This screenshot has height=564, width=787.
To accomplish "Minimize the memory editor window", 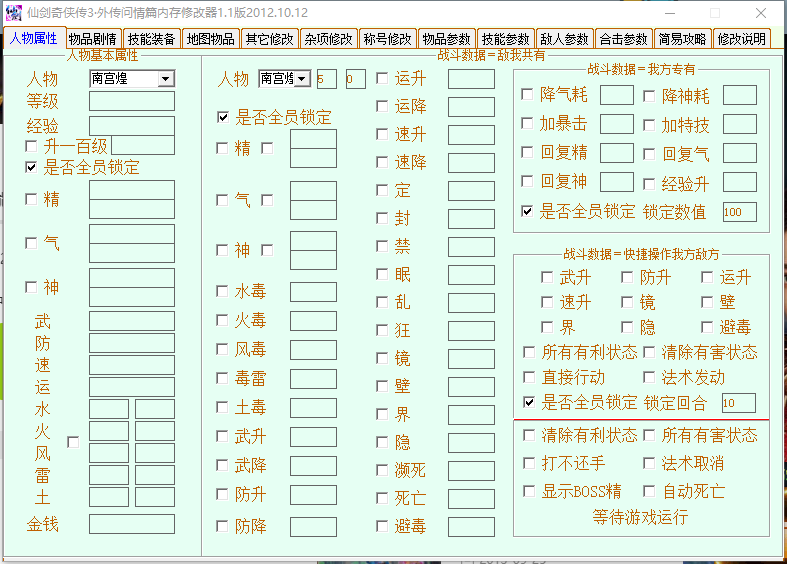I will click(x=670, y=13).
